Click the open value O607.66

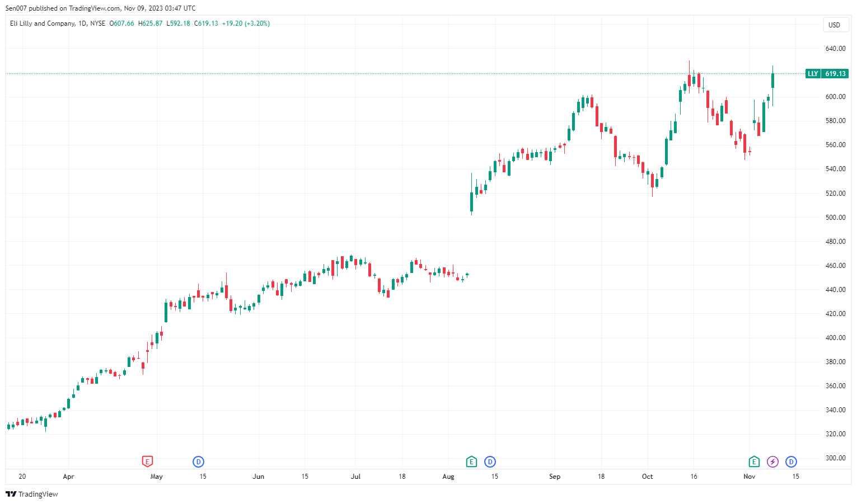click(121, 23)
